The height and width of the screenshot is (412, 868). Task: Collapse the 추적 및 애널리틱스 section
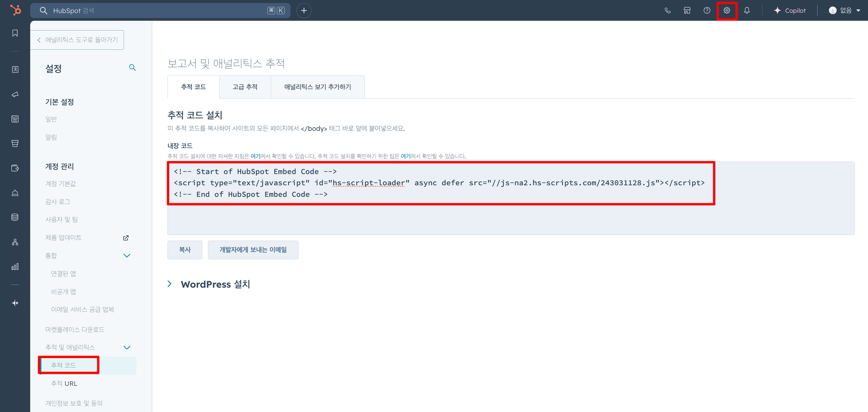pos(127,348)
